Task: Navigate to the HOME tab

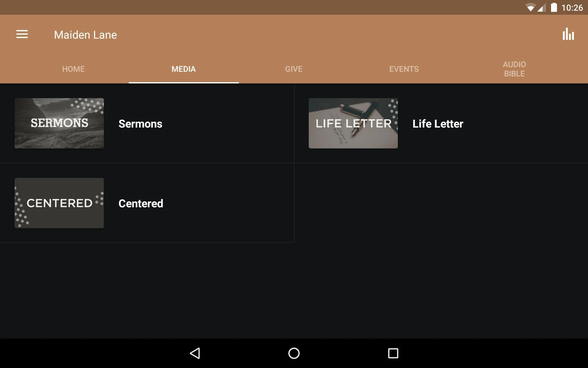Action: click(x=73, y=69)
